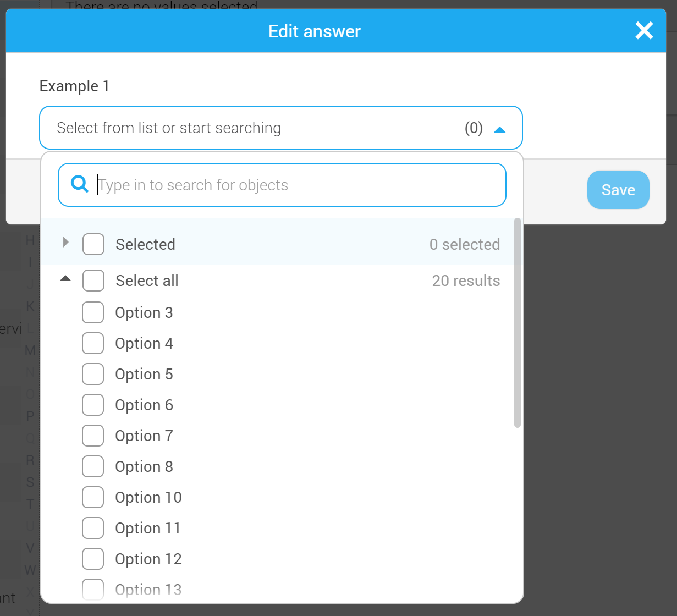Expand the Selected group triangle
Viewport: 677px width, 616px height.
click(x=66, y=242)
